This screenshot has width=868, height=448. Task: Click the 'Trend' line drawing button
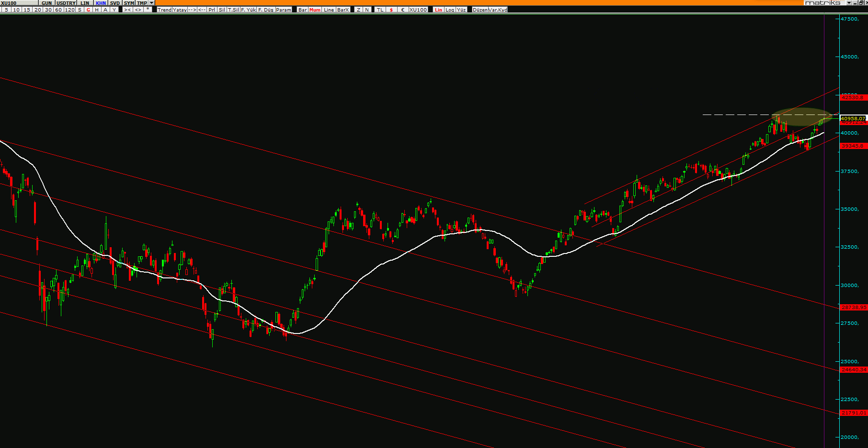pos(164,10)
